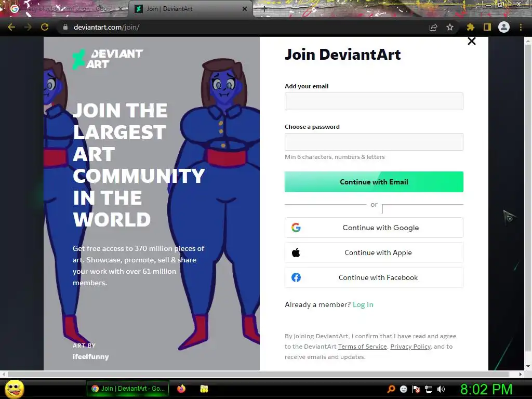Click the horizontal scrollbar left arrow

tap(4, 374)
